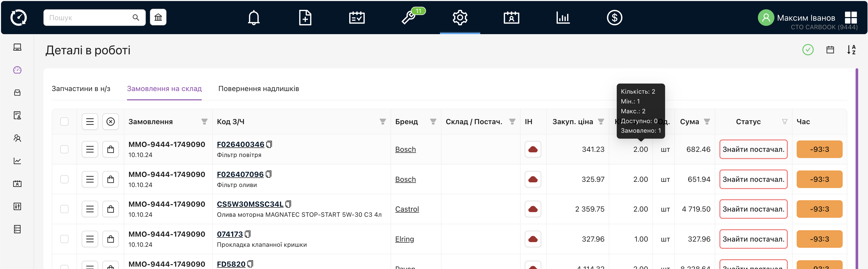Image resolution: width=868 pixels, height=269 pixels.
Task: Check the box for Фільтр повітря row
Action: pyautogui.click(x=64, y=149)
